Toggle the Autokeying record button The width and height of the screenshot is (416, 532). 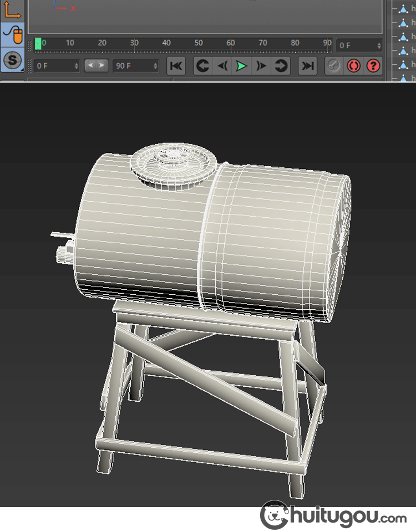353,66
